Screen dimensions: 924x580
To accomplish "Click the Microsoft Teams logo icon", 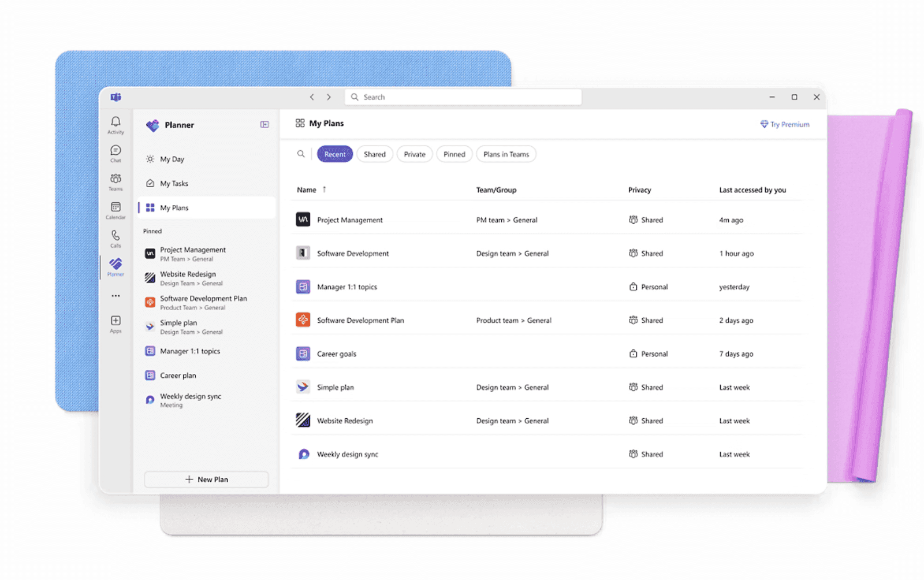I will click(116, 97).
